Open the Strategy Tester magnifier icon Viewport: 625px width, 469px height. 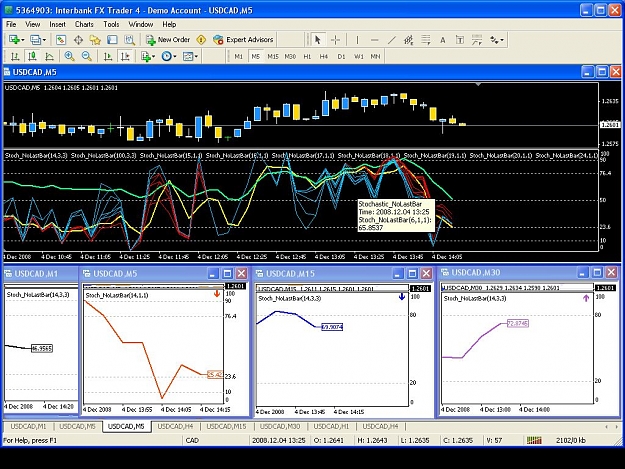(x=129, y=39)
